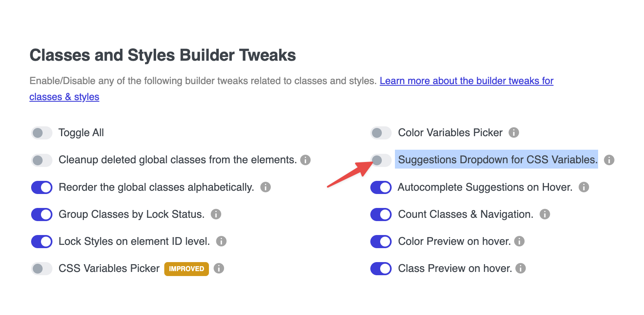Click info icon for Reorder global classes alphabetically
This screenshot has width=644, height=315.
click(x=265, y=187)
